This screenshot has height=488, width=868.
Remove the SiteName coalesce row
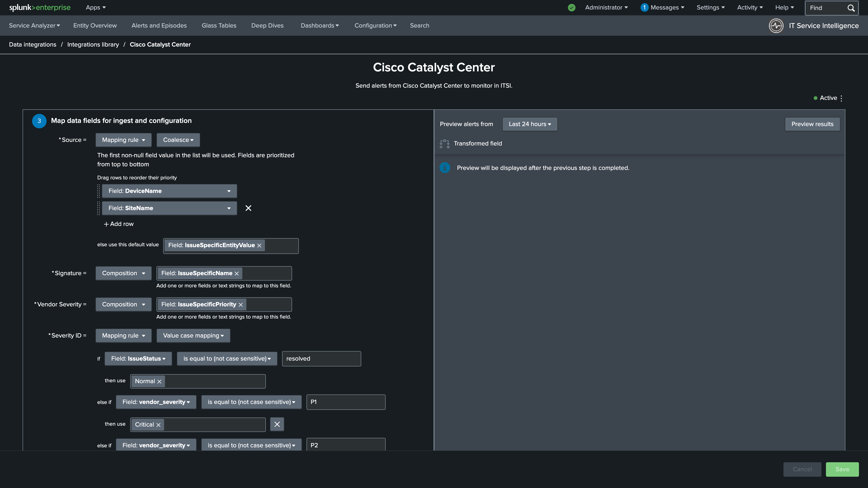coord(248,208)
